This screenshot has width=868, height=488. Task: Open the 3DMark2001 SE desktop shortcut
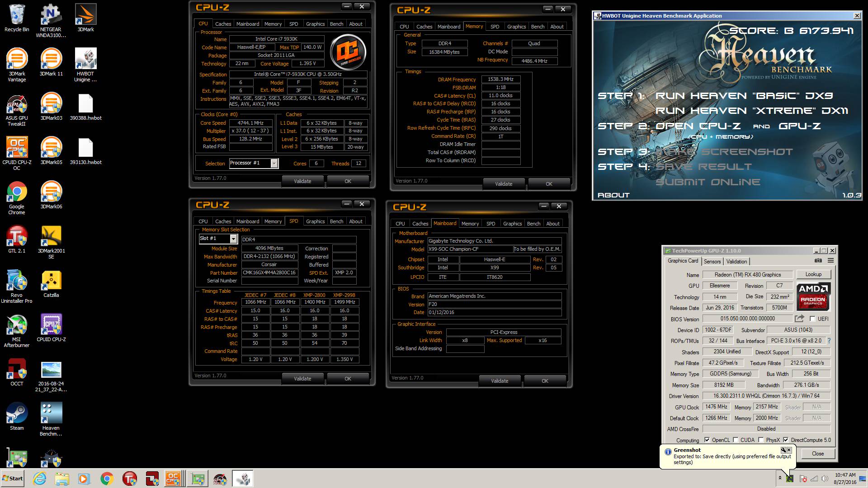click(51, 242)
